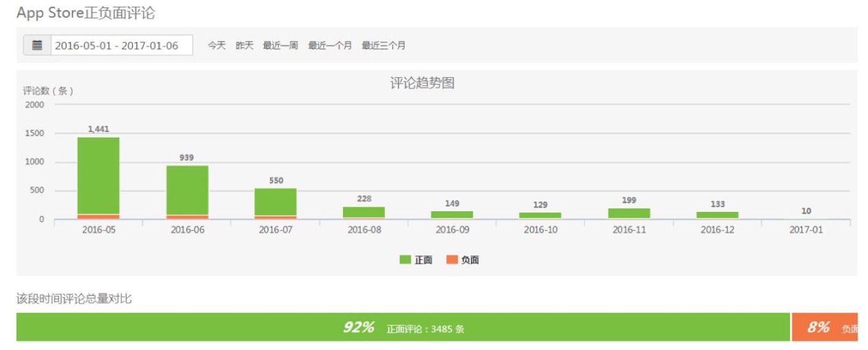Open the calendar date picker icon
The width and height of the screenshot is (868, 350).
point(37,45)
